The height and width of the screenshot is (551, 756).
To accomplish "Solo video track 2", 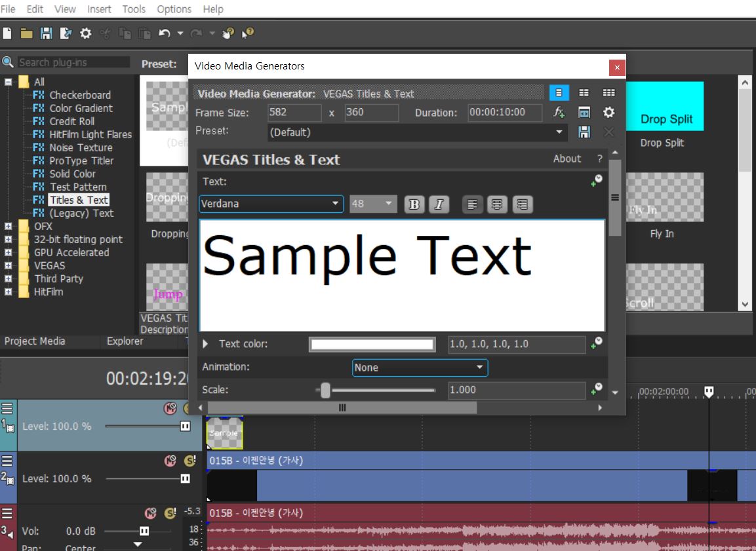I will click(x=190, y=461).
